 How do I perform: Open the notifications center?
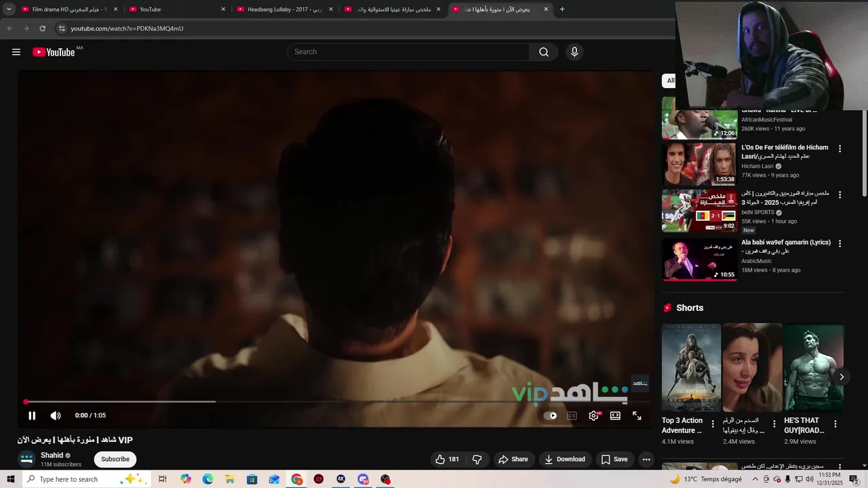click(854, 479)
